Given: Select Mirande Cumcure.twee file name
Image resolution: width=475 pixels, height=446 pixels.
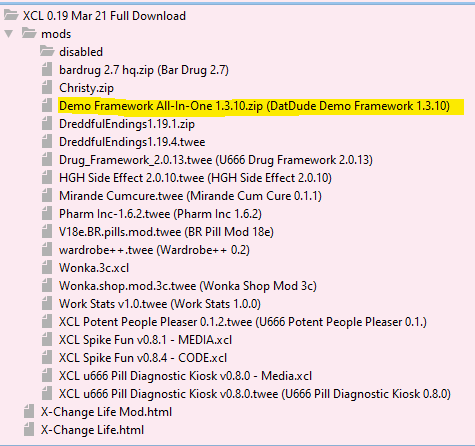Looking at the screenshot, I should click(x=190, y=196).
